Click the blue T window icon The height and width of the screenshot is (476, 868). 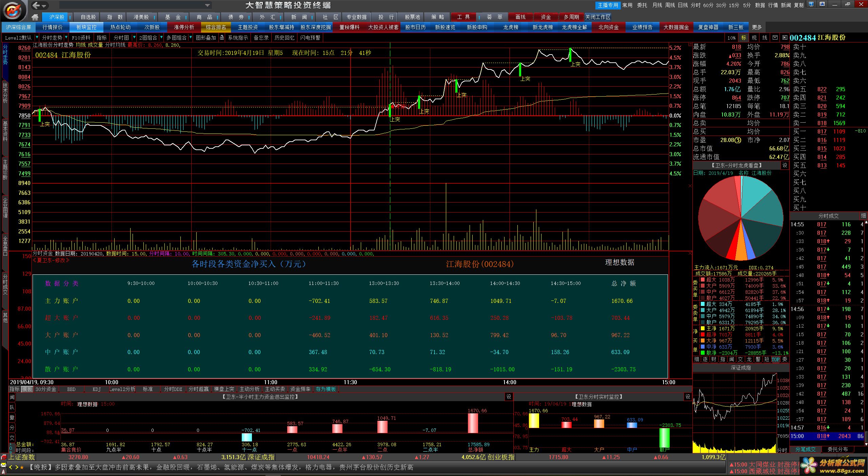(811, 4)
